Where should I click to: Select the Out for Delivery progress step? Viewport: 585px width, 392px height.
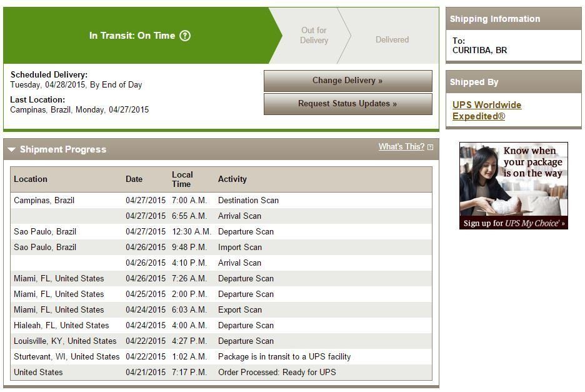(x=314, y=36)
